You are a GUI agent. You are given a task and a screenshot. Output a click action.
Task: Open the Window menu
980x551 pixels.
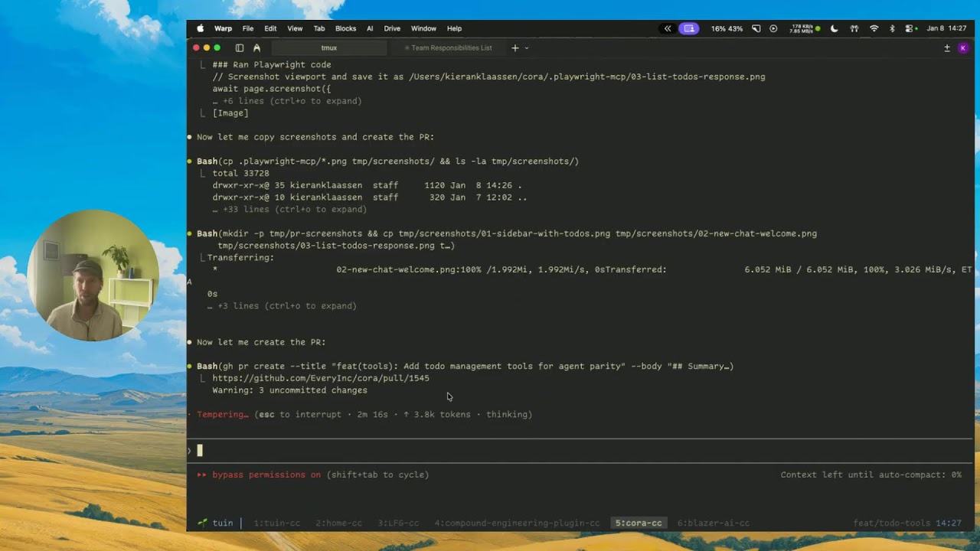(x=423, y=28)
